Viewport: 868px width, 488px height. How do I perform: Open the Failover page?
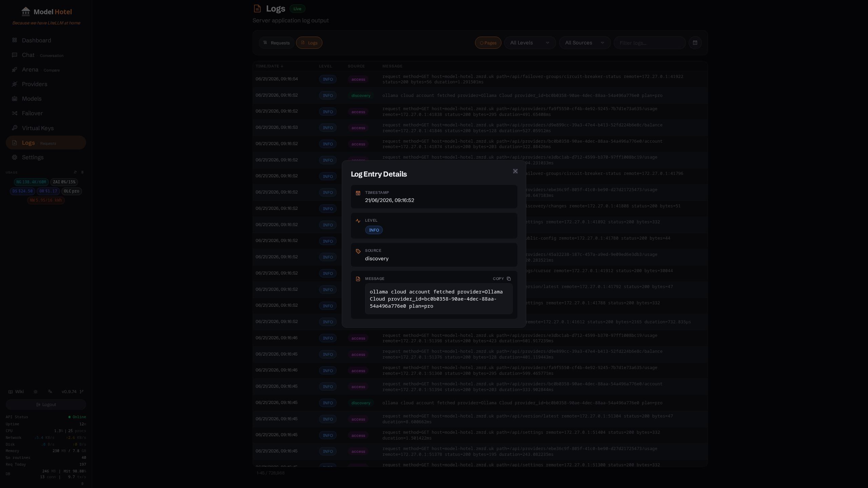click(46, 113)
